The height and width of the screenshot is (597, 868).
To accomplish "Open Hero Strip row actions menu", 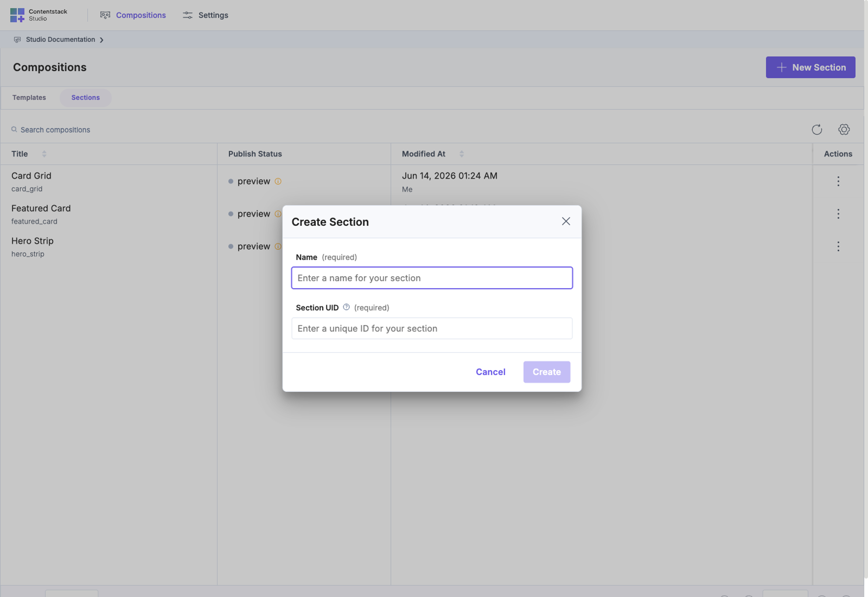I will tap(838, 246).
